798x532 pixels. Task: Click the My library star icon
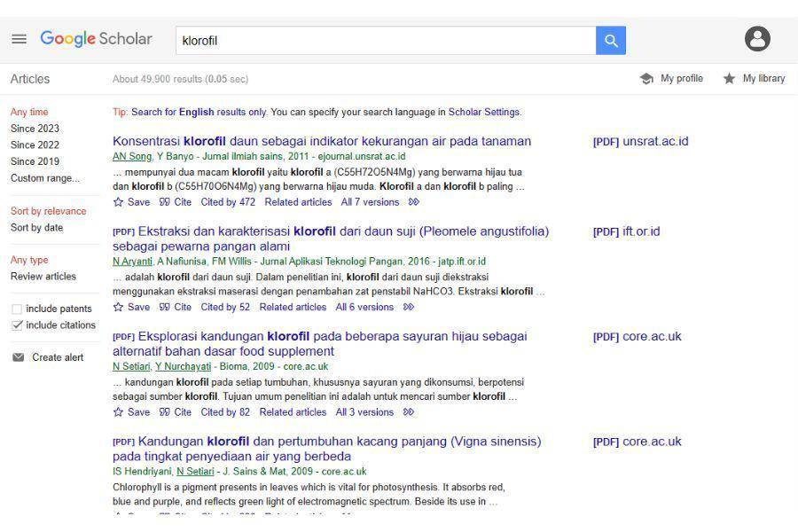coord(730,78)
